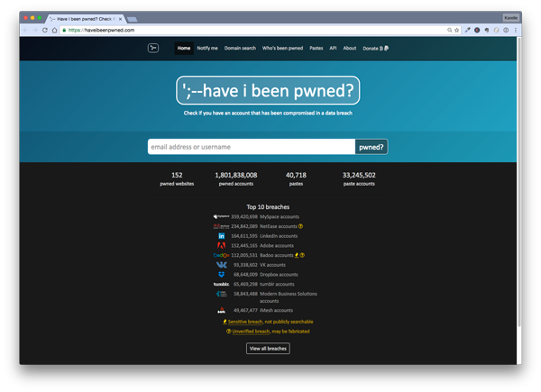Bookmark the page with the star icon

click(457, 31)
